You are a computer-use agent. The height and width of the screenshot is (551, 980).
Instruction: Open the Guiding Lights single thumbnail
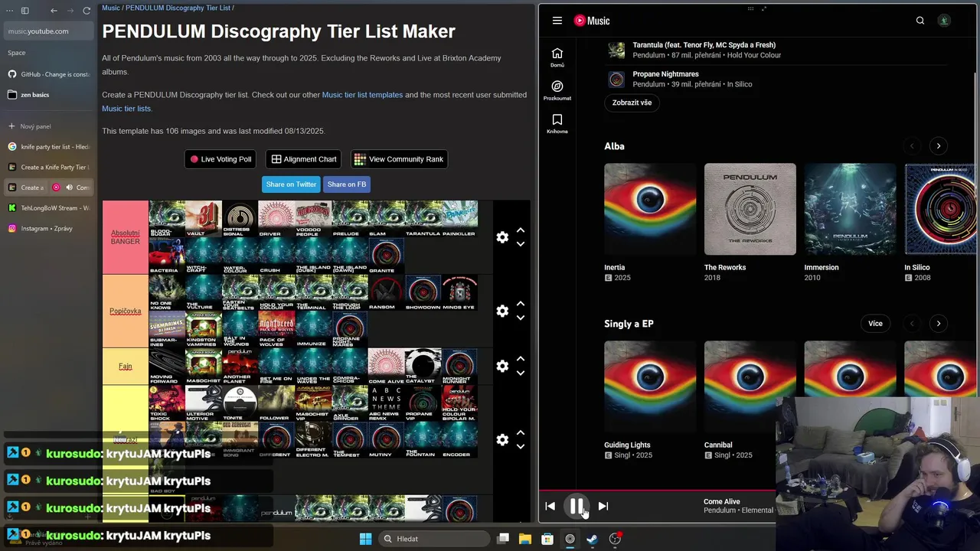[x=650, y=386]
